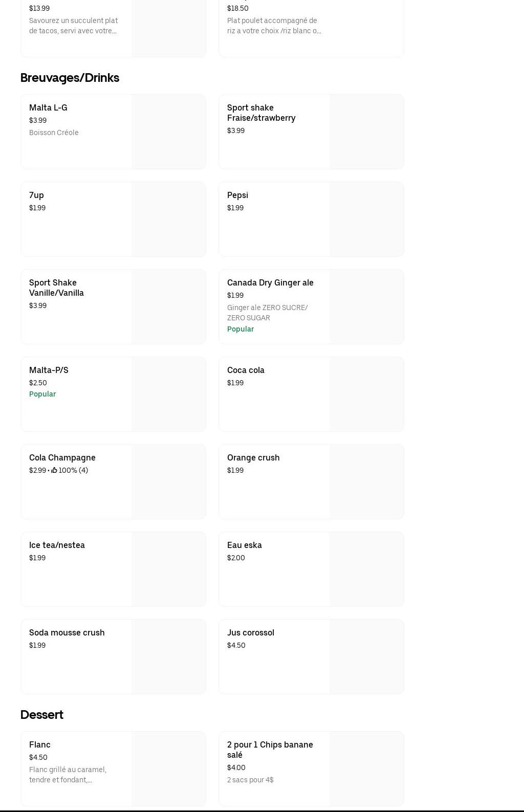Choose Jus corossol juice item

250,633
